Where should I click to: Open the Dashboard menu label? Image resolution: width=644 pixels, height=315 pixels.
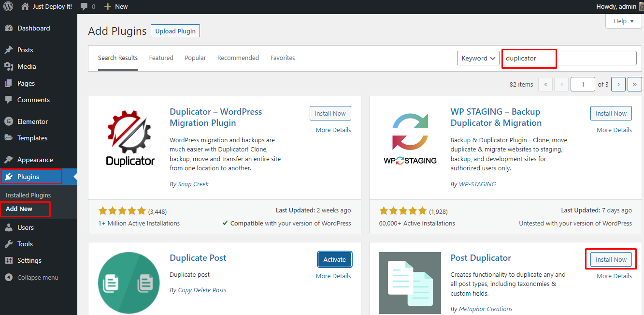pyautogui.click(x=34, y=28)
